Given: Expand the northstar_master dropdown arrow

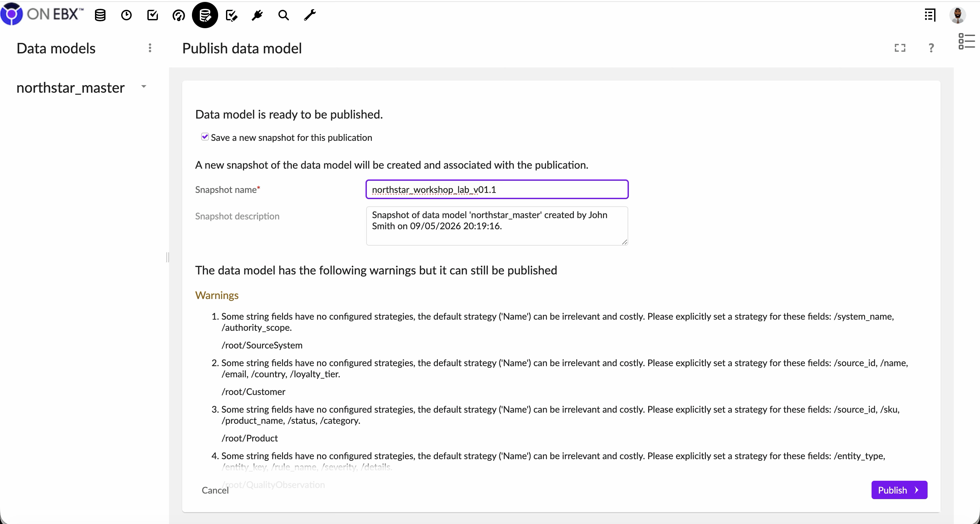Looking at the screenshot, I should tap(144, 86).
